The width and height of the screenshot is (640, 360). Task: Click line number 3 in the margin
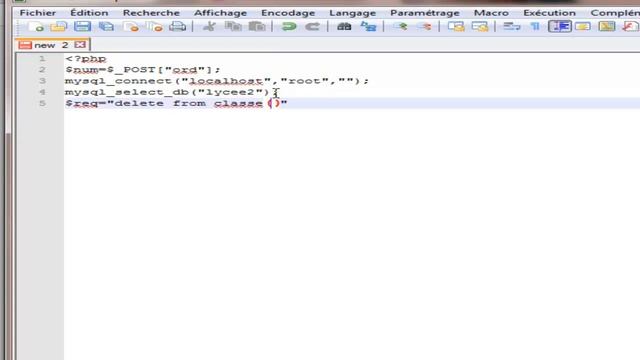pyautogui.click(x=42, y=81)
